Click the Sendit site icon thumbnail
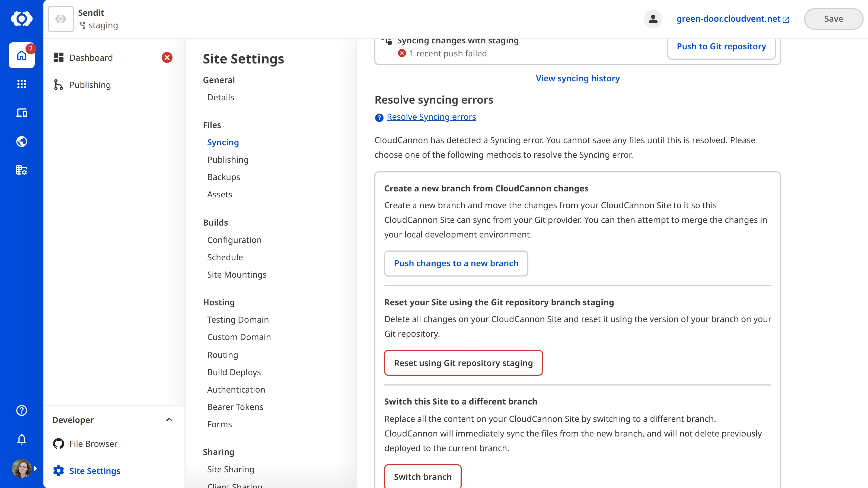 (x=61, y=19)
